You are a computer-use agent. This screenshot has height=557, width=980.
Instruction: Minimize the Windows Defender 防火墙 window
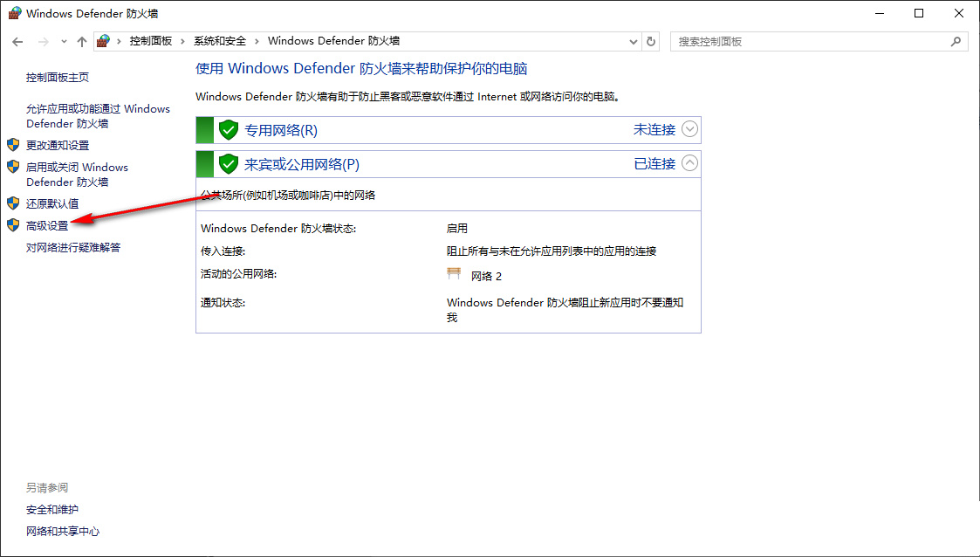coord(880,13)
